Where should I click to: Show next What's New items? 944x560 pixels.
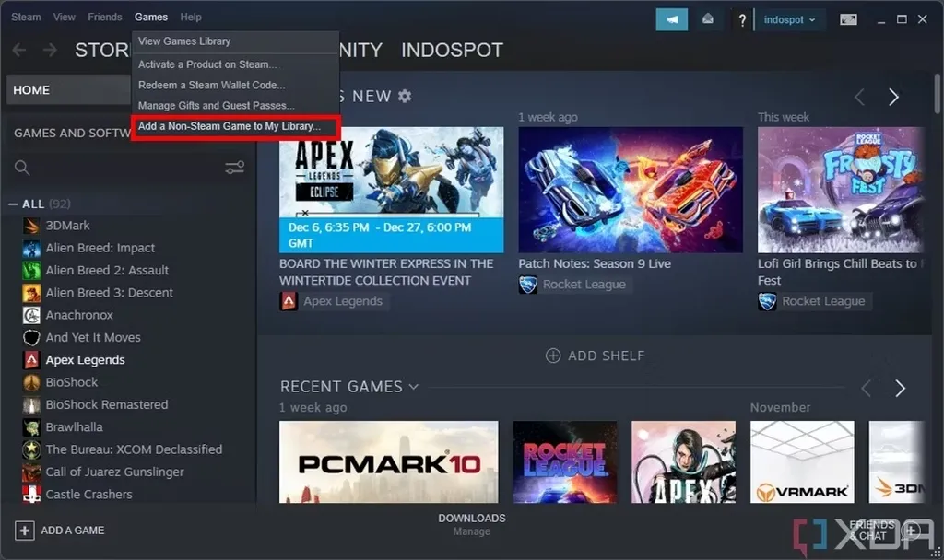[x=894, y=97]
